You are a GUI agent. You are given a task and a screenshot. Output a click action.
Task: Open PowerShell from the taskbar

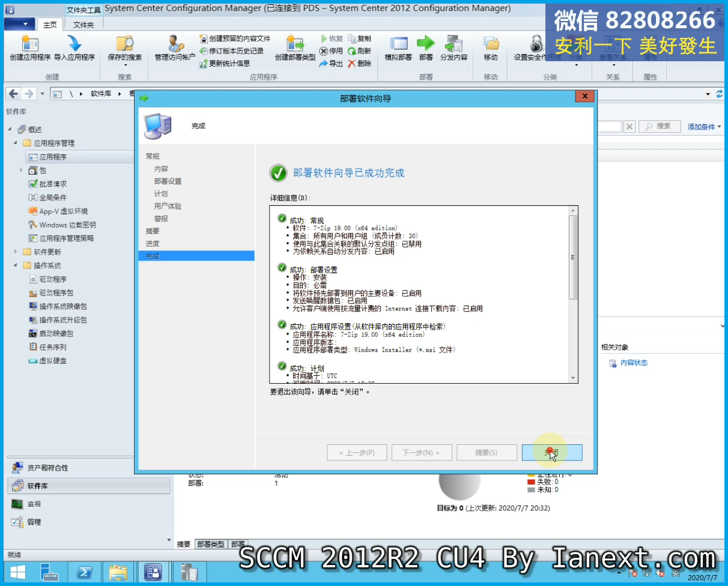point(84,573)
